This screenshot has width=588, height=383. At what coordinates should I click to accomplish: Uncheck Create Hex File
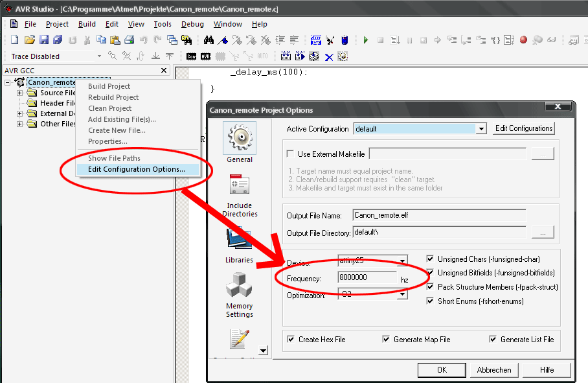point(291,339)
